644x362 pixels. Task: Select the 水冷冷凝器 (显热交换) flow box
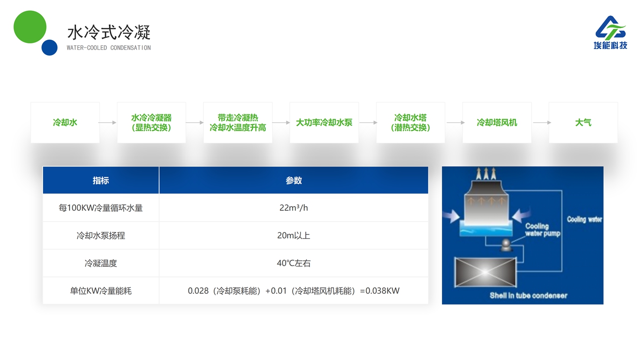(151, 123)
